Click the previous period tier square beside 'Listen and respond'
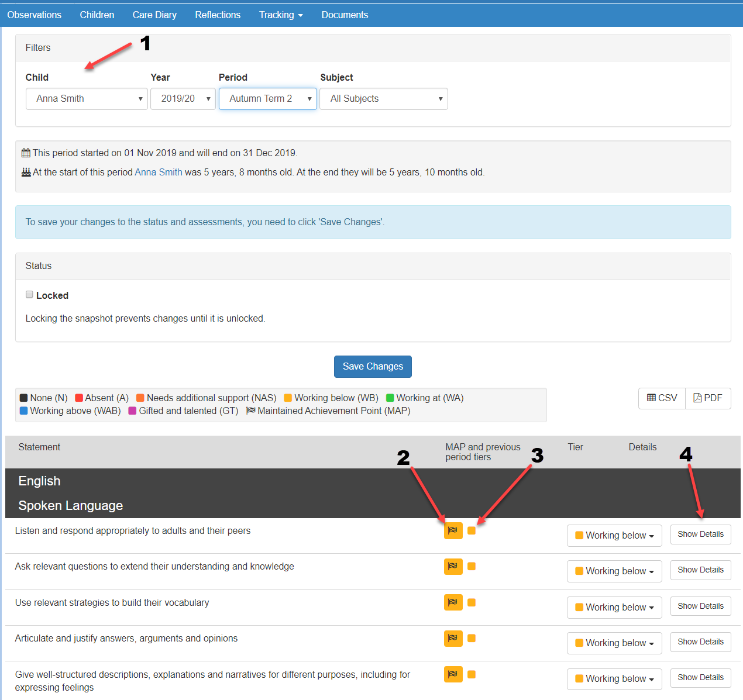 coord(472,530)
